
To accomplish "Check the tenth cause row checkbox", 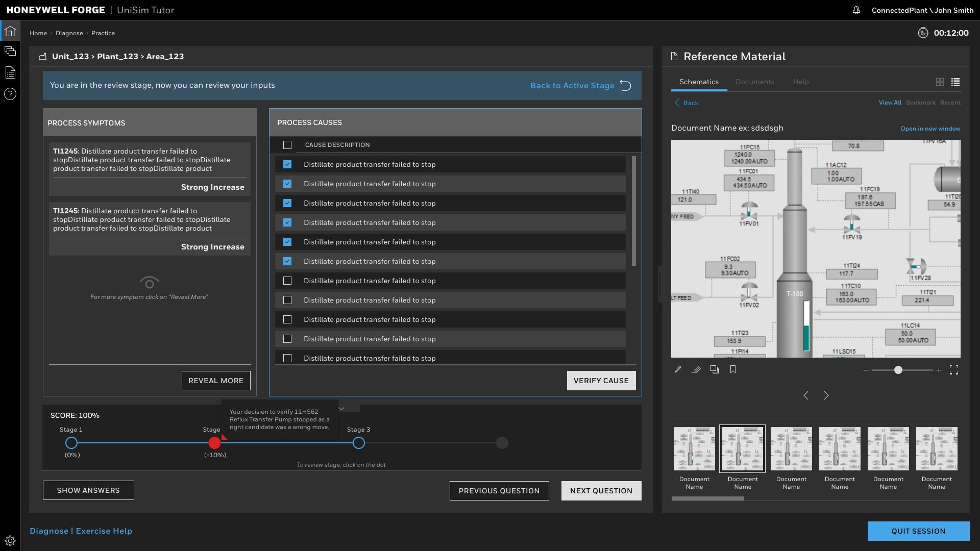I will pyautogui.click(x=287, y=339).
